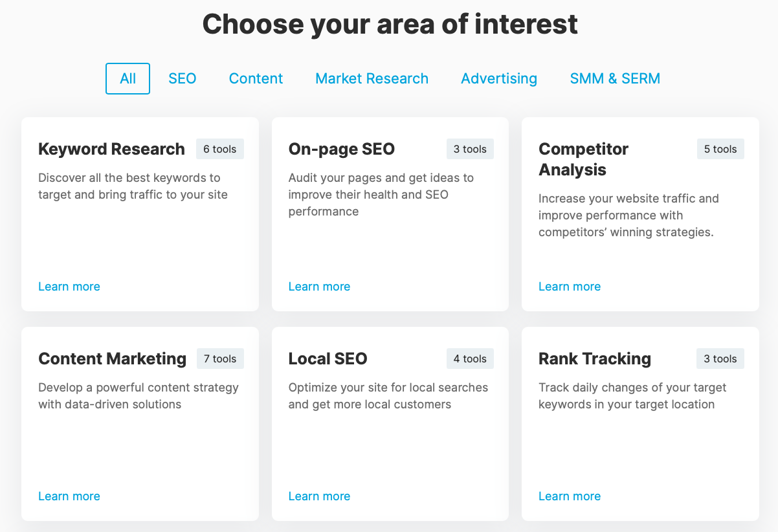Follow Learn more under Rank Tracking
The image size is (778, 532).
(570, 496)
